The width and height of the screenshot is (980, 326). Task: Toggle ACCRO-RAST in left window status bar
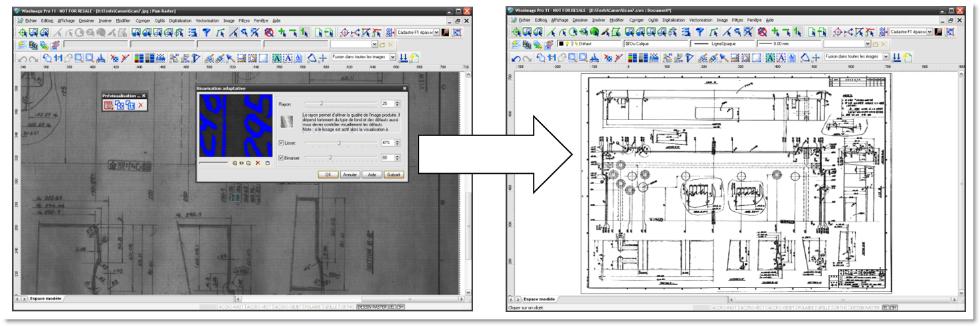click(x=231, y=307)
